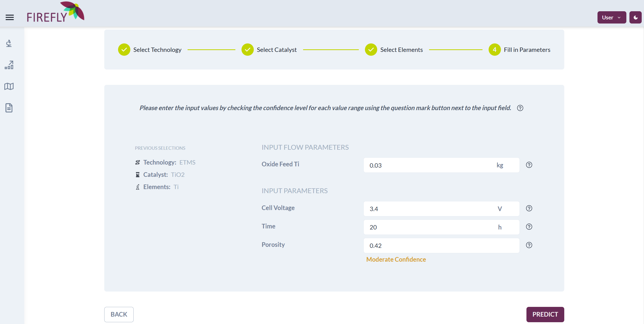
Task: Click the Cell Voltage input field
Action: [429, 209]
